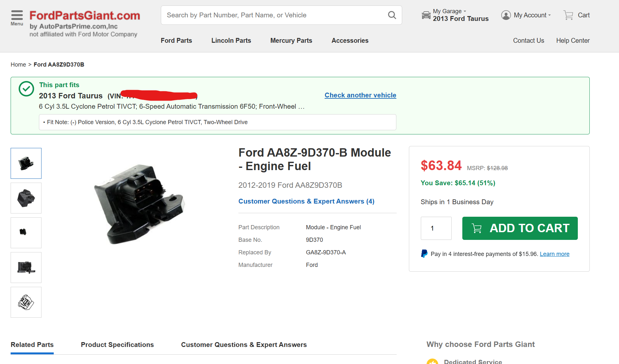Viewport: 619px width, 364px height.
Task: Click the PayPal logo icon
Action: [x=424, y=254]
